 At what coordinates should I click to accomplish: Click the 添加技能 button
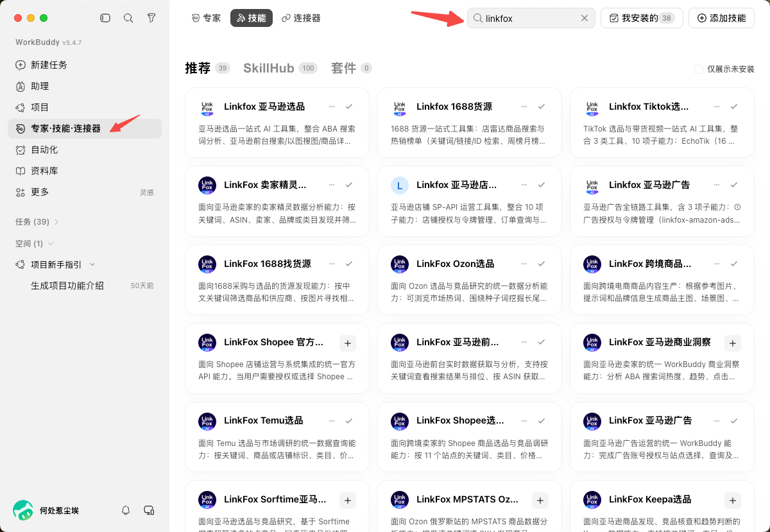721,18
